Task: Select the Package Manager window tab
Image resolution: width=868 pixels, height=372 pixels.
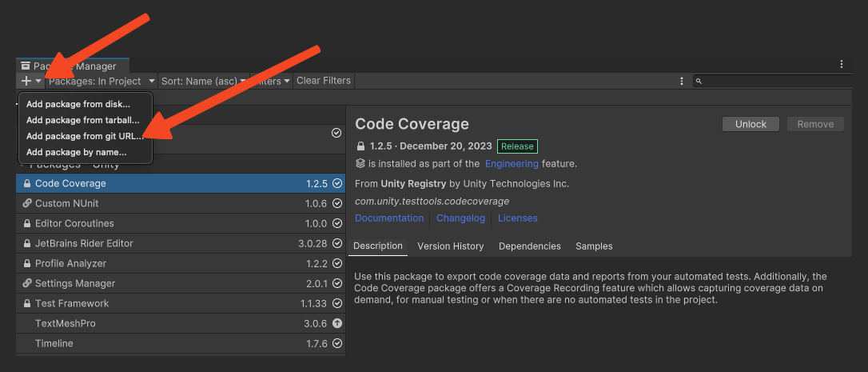Action: pyautogui.click(x=72, y=66)
